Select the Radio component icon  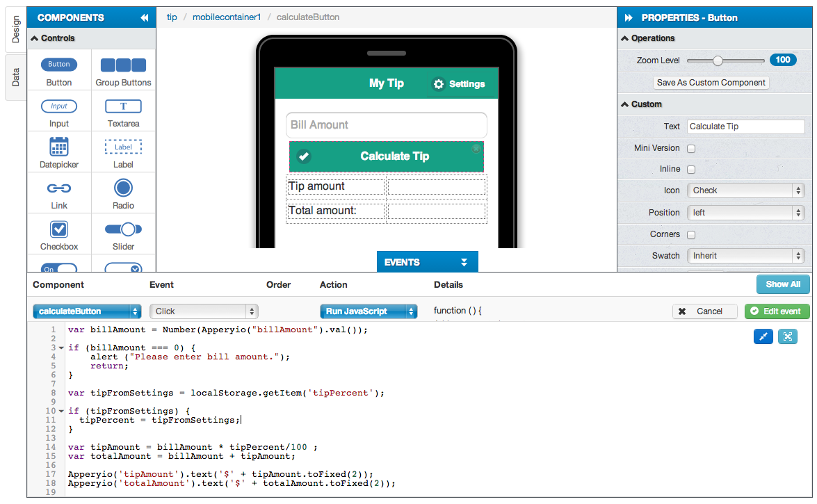(123, 188)
